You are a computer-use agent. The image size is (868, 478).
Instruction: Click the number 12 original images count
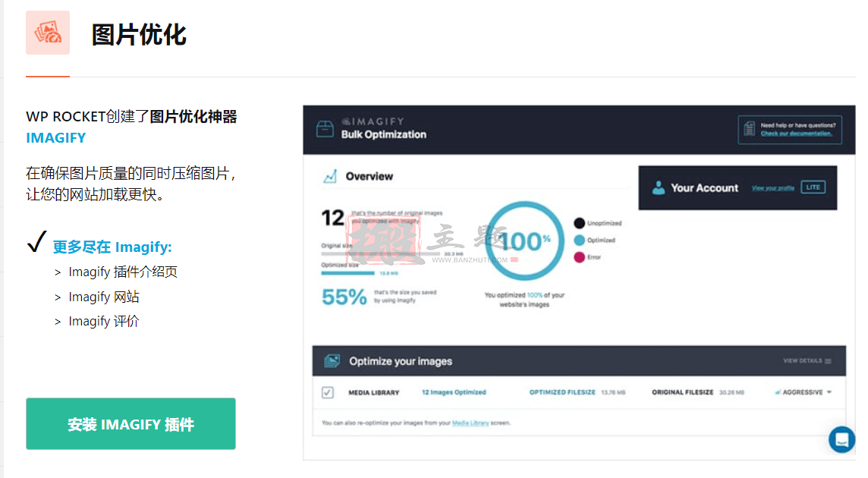[332, 218]
